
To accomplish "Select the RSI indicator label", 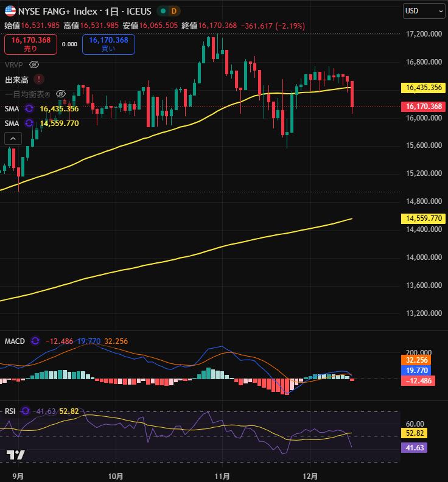I will 10,411.
